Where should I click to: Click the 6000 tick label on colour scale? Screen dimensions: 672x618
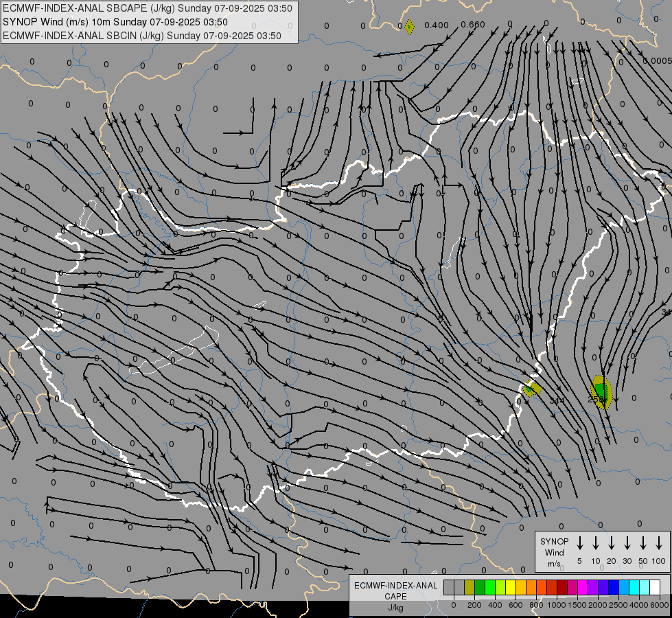point(660,605)
